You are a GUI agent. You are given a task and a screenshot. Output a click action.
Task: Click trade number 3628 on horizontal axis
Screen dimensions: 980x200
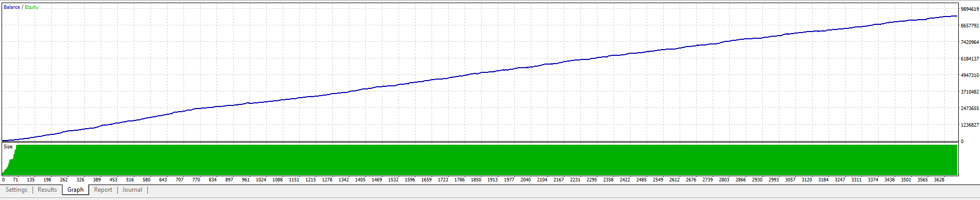coord(939,180)
